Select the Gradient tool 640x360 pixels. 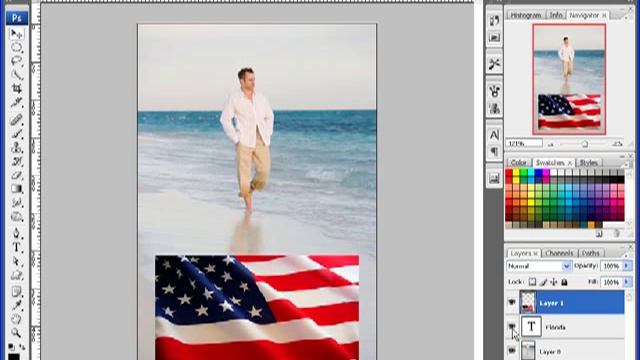pos(16,189)
